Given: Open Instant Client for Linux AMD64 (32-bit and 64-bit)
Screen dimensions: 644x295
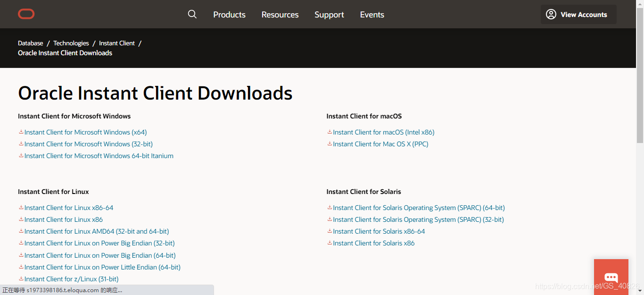Looking at the screenshot, I should (97, 231).
